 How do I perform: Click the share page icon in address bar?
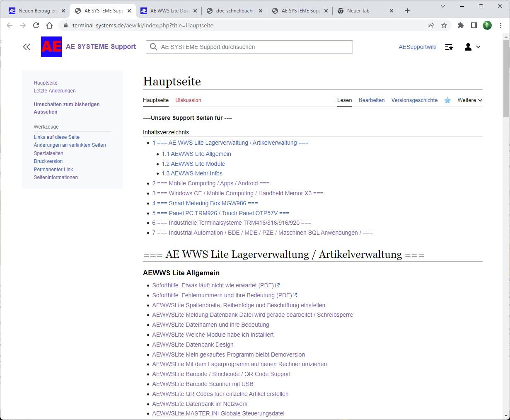click(x=431, y=25)
